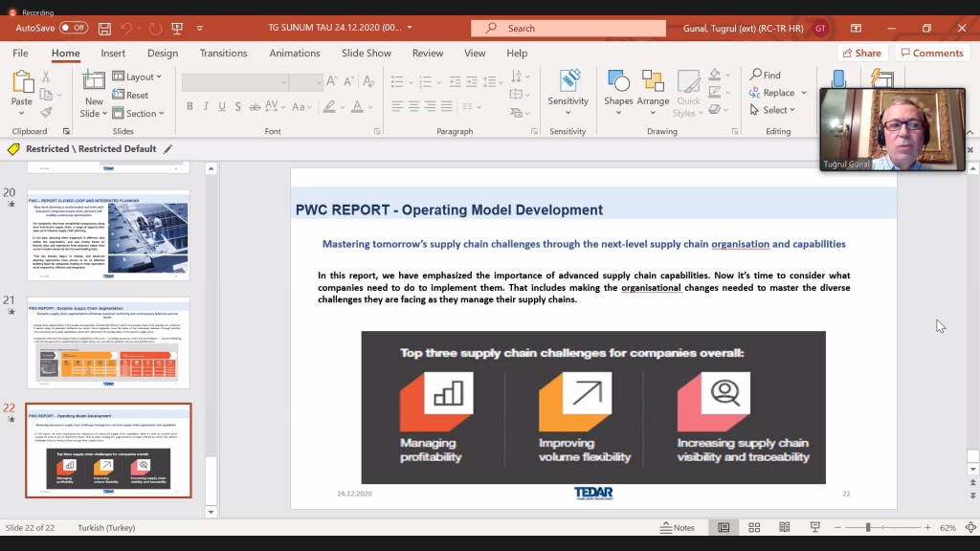Click the Save icon in title bar

104,28
